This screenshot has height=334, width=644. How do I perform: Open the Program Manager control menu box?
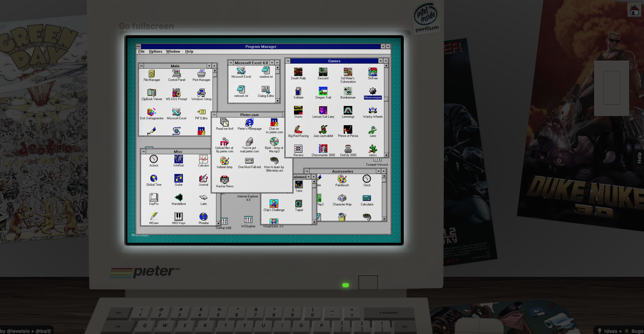tap(139, 46)
